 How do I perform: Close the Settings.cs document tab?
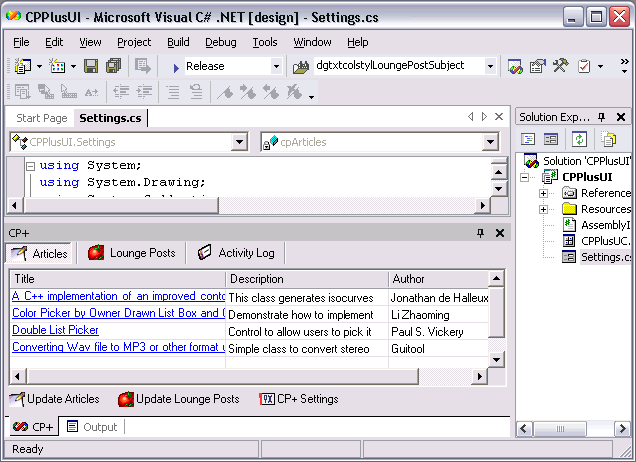click(x=499, y=117)
